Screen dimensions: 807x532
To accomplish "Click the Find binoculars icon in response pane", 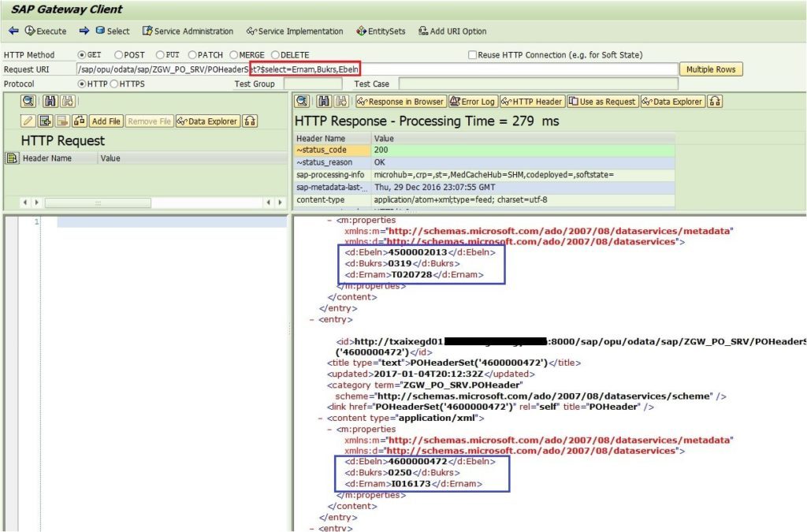I will 324,102.
